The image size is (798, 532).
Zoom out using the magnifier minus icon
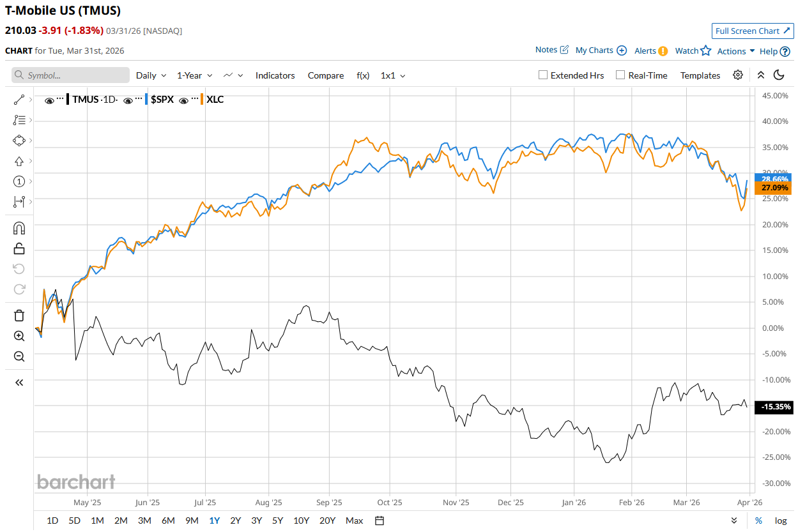coord(19,356)
